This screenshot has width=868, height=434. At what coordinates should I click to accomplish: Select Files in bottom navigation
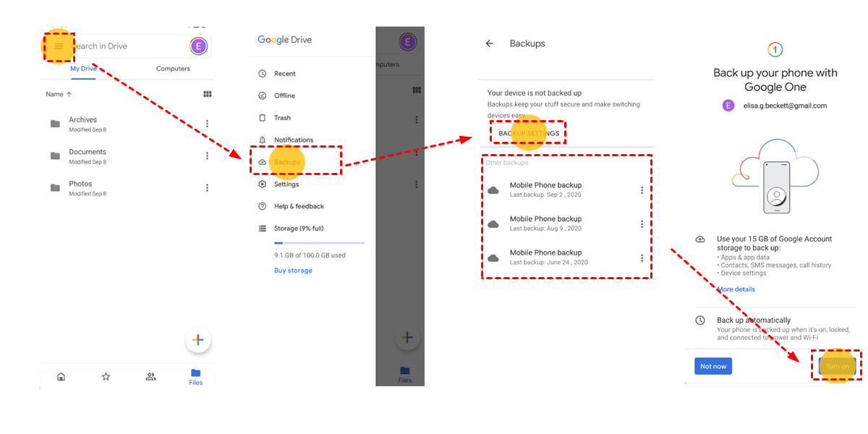point(195,377)
